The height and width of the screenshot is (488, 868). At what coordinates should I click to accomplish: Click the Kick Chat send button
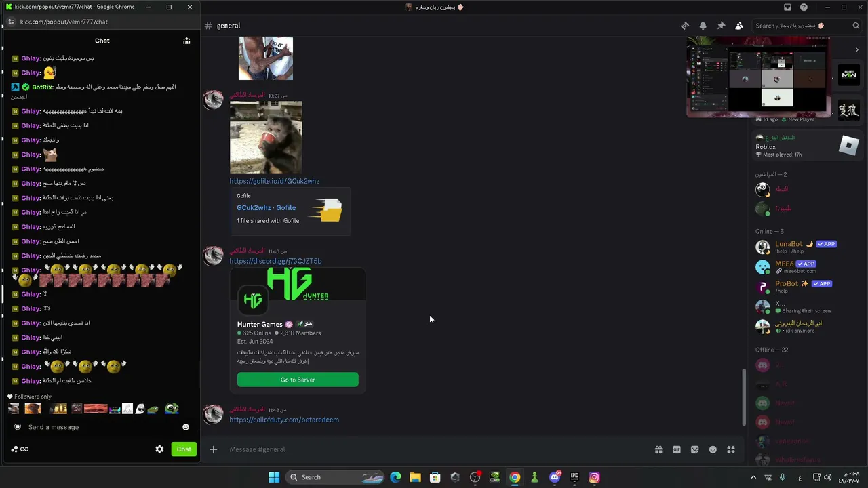[184, 449]
